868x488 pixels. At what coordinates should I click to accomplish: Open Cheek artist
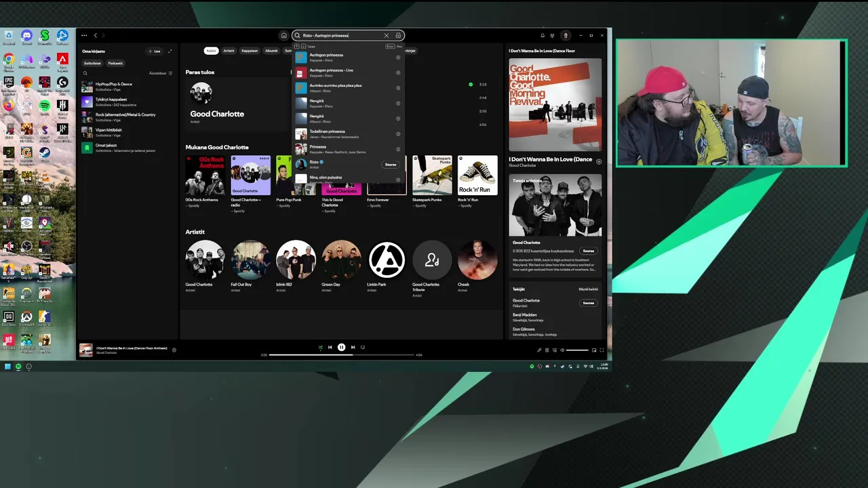pos(477,266)
